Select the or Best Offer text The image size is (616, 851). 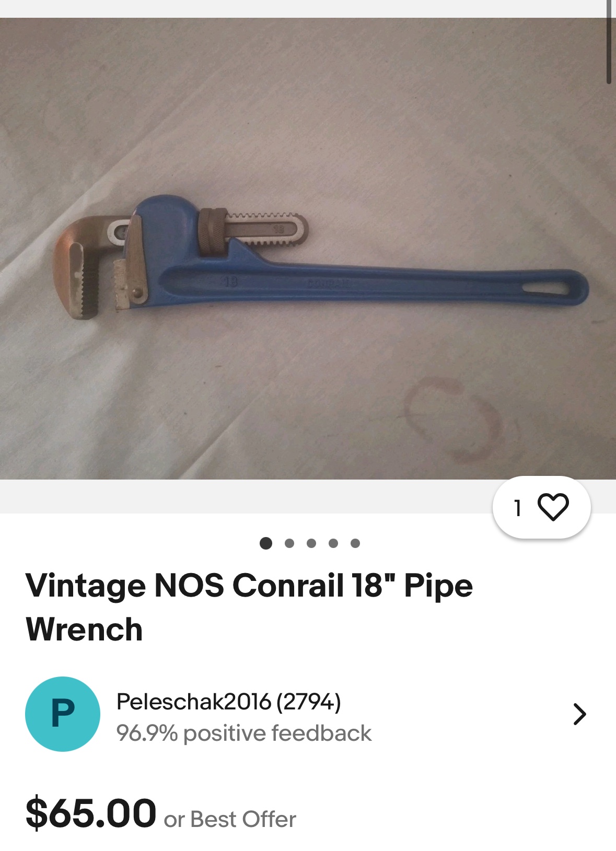point(230,819)
